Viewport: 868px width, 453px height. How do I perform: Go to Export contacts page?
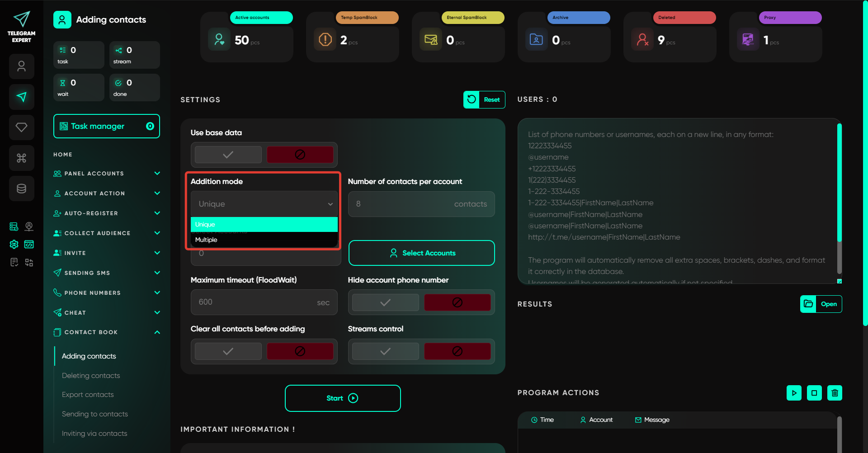pos(88,395)
